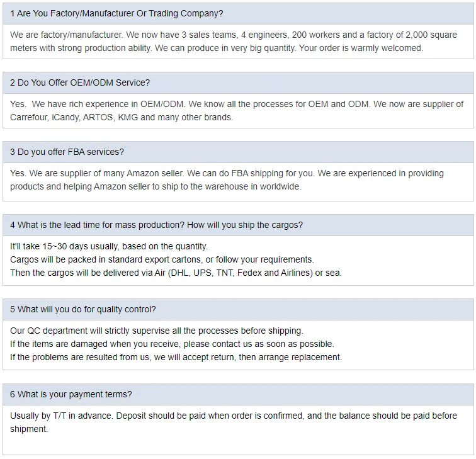Click the line about damaged items on receipt

[x=172, y=344]
